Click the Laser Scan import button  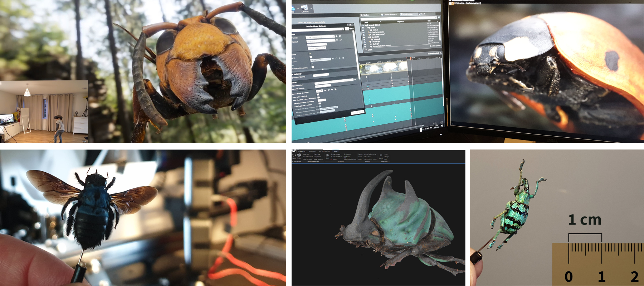pos(306,154)
